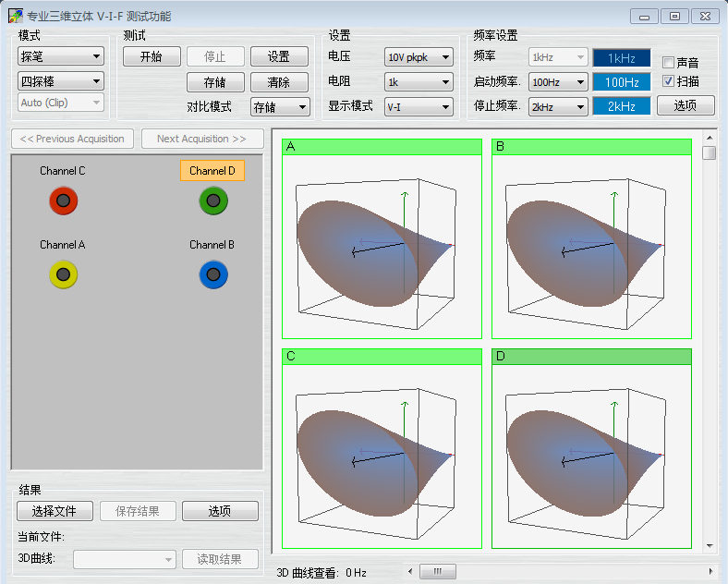Click the 3D plot thumbnail D
The width and height of the screenshot is (728, 584).
[591, 448]
